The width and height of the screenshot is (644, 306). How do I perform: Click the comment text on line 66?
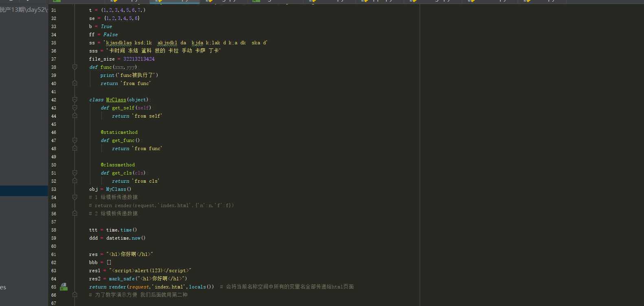pyautogui.click(x=138, y=295)
